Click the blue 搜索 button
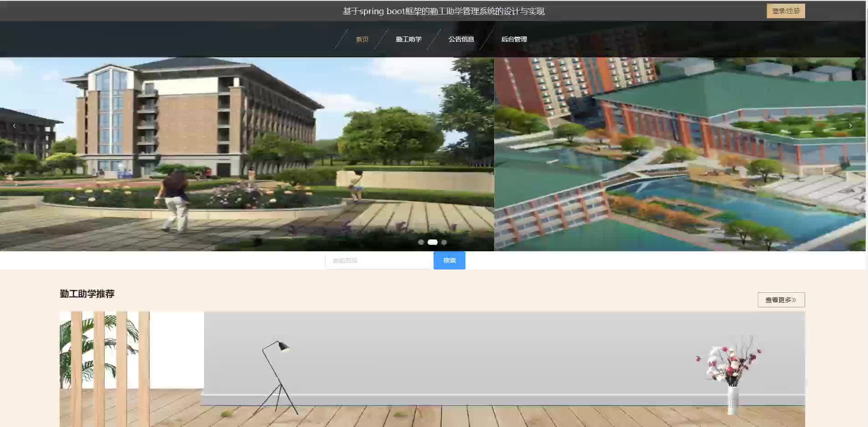Image resolution: width=868 pixels, height=427 pixels. (x=449, y=260)
